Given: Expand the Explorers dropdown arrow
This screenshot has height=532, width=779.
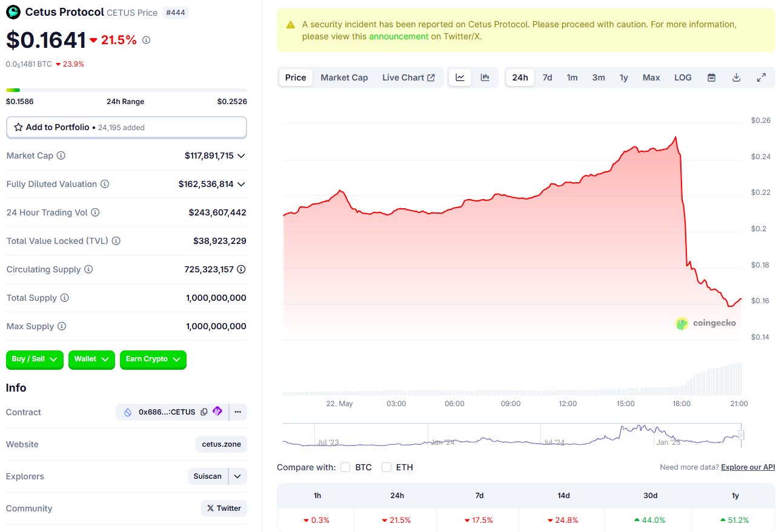Looking at the screenshot, I should pos(238,476).
